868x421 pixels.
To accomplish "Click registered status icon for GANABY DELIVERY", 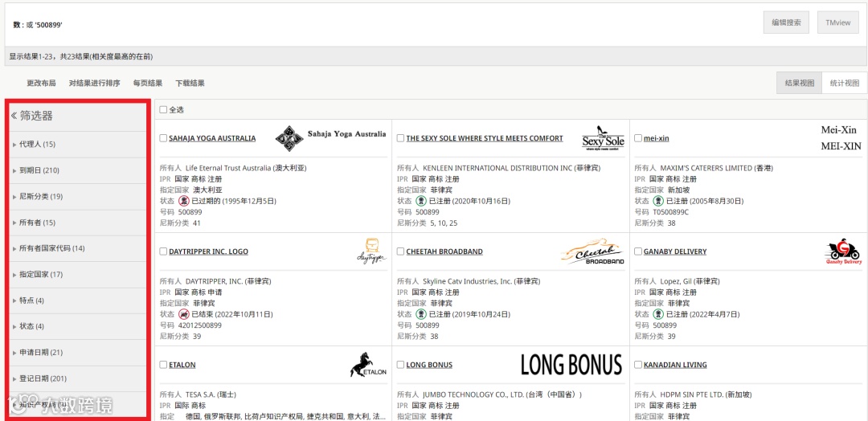I will 659,314.
